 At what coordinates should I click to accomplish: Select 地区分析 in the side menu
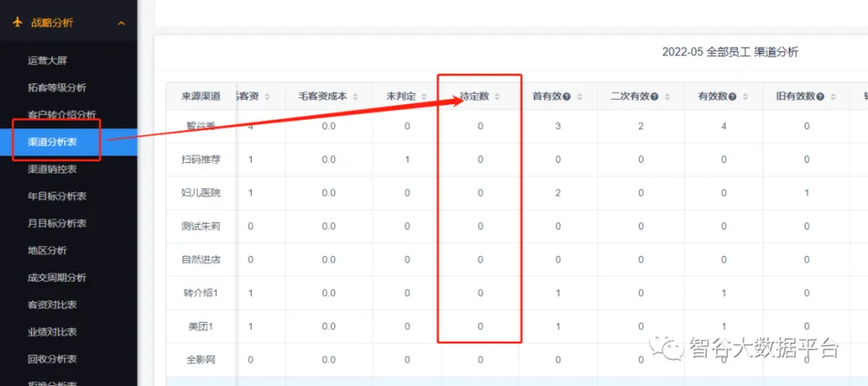[x=47, y=251]
